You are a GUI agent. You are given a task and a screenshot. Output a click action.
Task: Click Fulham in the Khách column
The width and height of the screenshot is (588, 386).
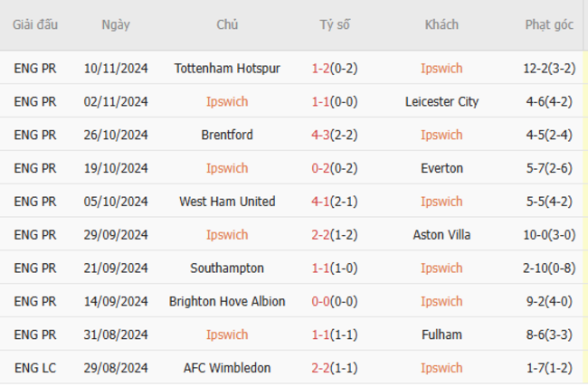(x=441, y=335)
